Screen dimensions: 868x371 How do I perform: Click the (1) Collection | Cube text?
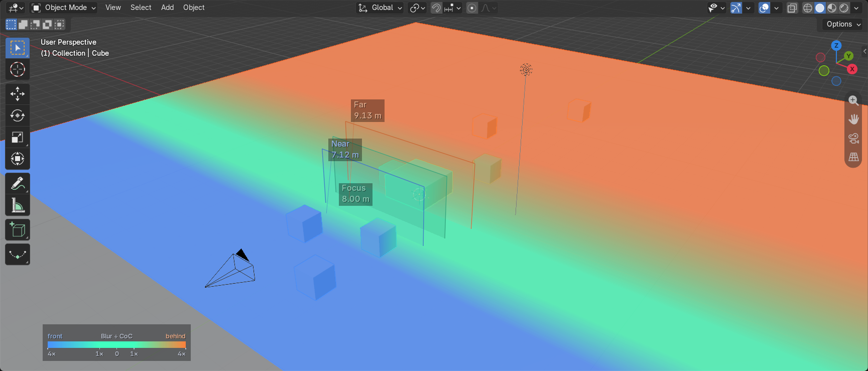(x=75, y=53)
